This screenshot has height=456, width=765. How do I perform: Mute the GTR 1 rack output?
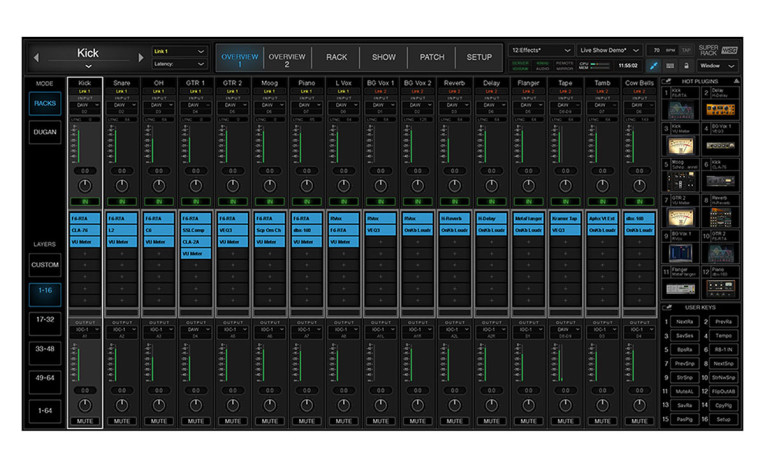click(196, 421)
